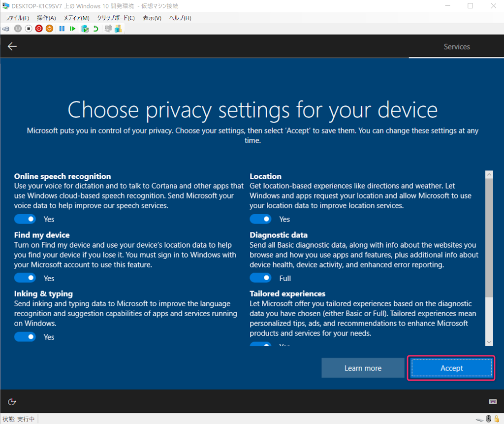
Task: Open the 操作(A) menu
Action: (46, 18)
